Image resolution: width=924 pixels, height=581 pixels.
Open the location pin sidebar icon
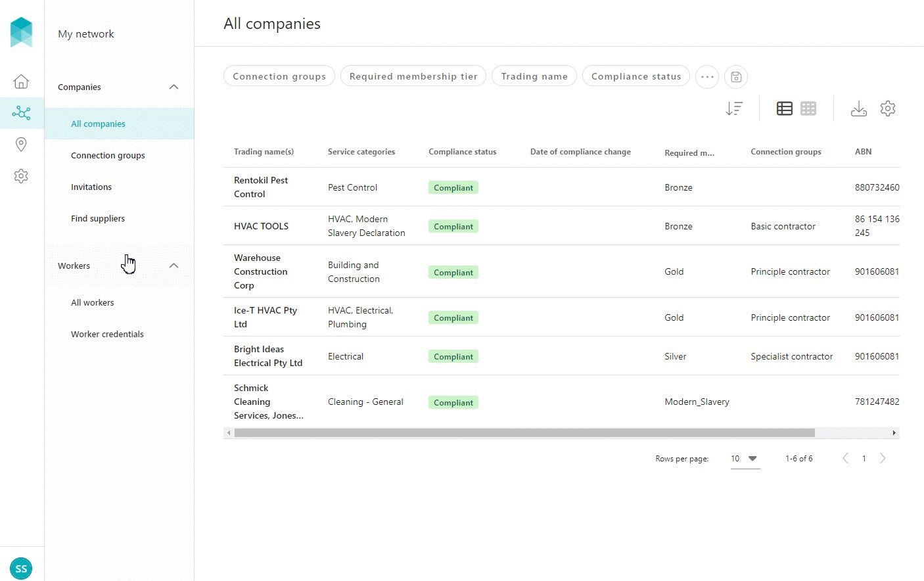click(21, 145)
